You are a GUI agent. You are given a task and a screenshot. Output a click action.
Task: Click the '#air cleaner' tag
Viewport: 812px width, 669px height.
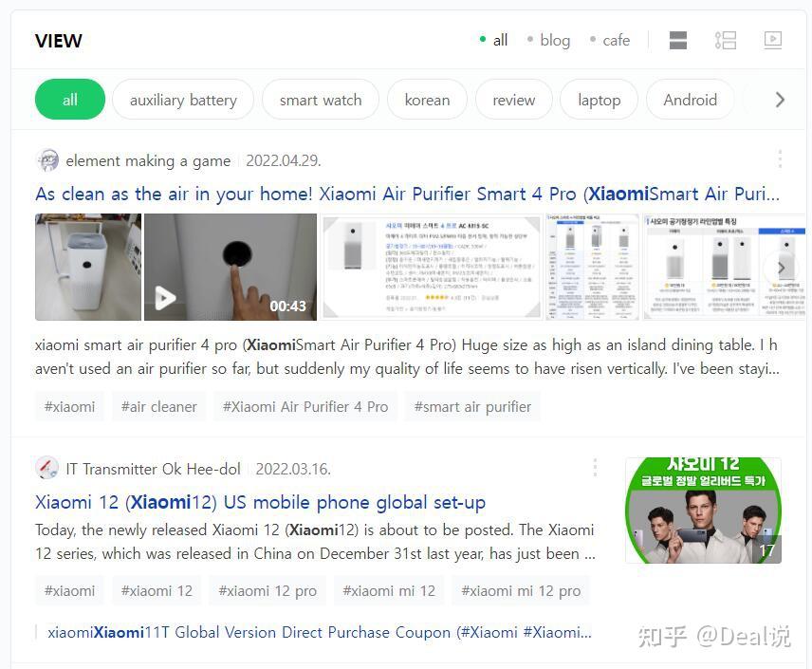click(x=159, y=407)
